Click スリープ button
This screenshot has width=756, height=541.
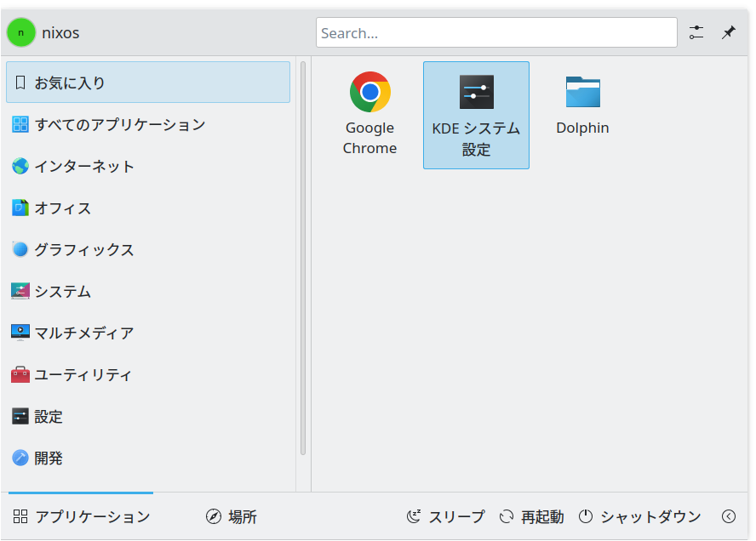tap(445, 516)
